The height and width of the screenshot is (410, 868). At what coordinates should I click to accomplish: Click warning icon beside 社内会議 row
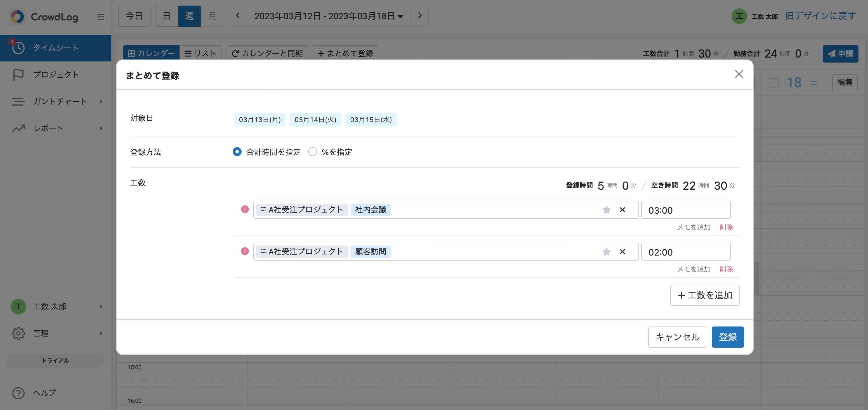(x=245, y=209)
